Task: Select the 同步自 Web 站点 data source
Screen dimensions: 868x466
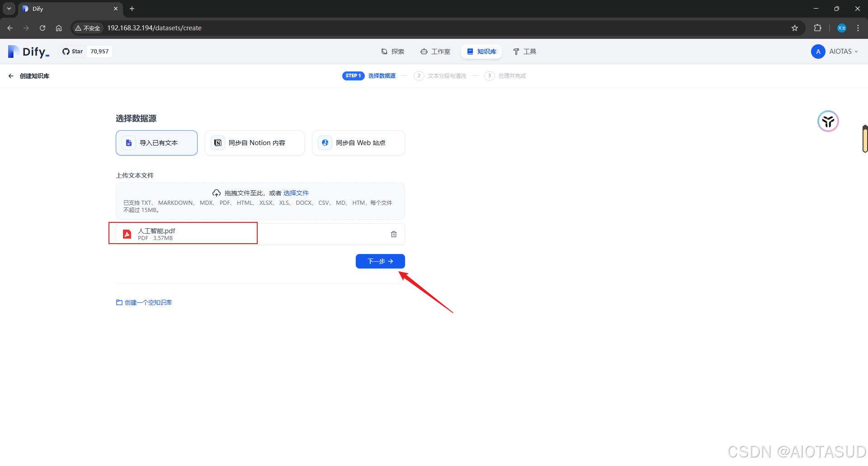Action: coord(358,142)
